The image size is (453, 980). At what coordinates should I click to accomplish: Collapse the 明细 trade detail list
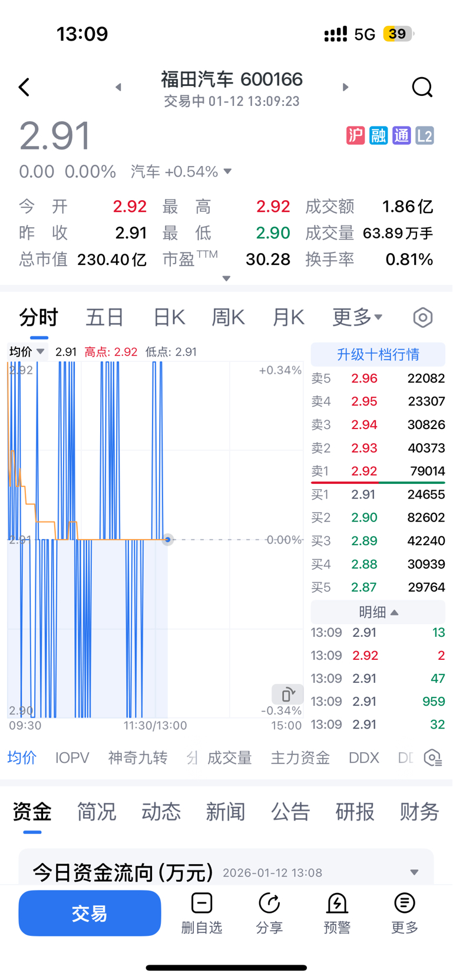pos(378,613)
